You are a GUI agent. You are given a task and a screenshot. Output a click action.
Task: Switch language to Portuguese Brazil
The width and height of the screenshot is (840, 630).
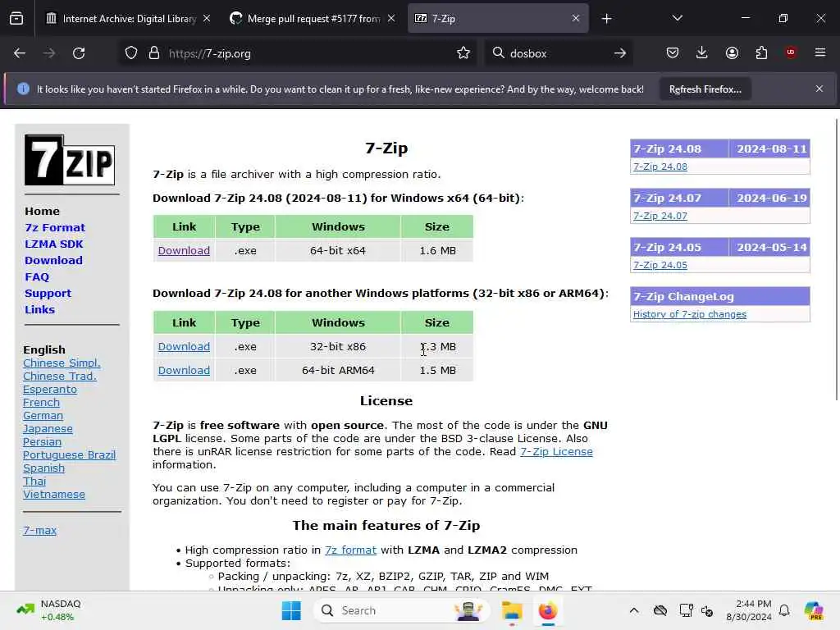coord(69,454)
